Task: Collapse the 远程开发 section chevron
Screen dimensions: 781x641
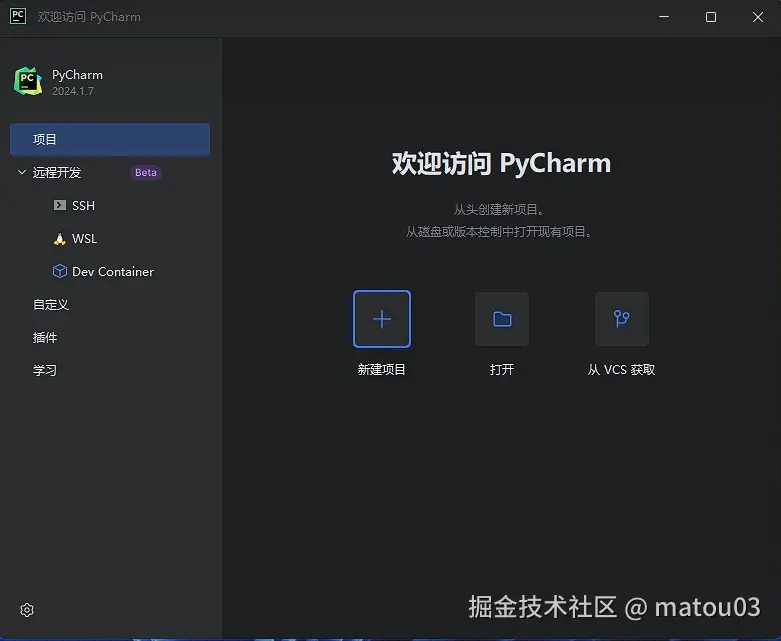Action: (x=22, y=172)
